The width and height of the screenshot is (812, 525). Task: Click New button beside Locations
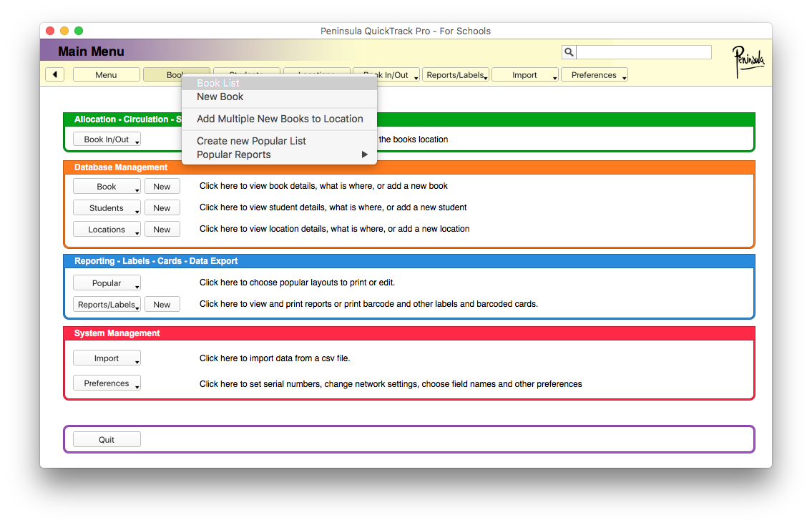pos(162,230)
